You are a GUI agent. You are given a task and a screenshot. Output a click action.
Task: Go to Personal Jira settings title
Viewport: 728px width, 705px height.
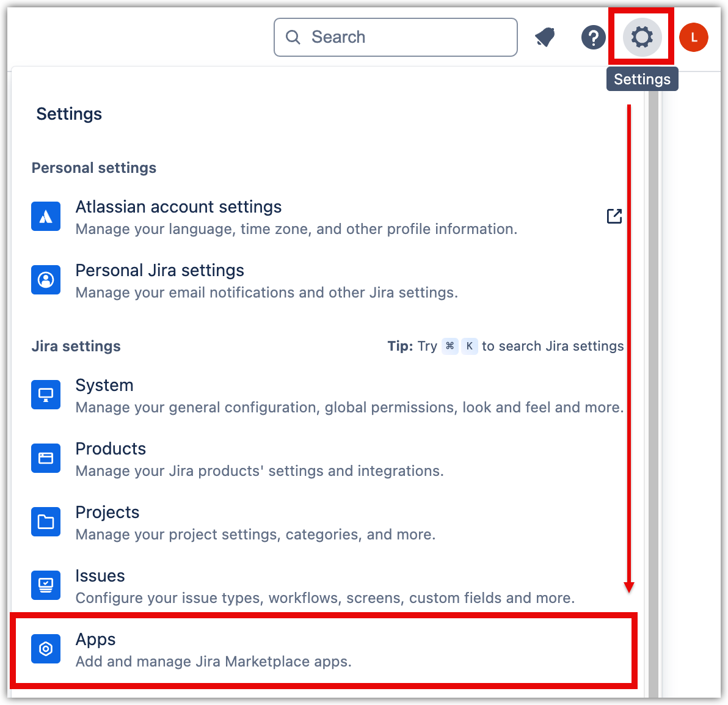(159, 271)
